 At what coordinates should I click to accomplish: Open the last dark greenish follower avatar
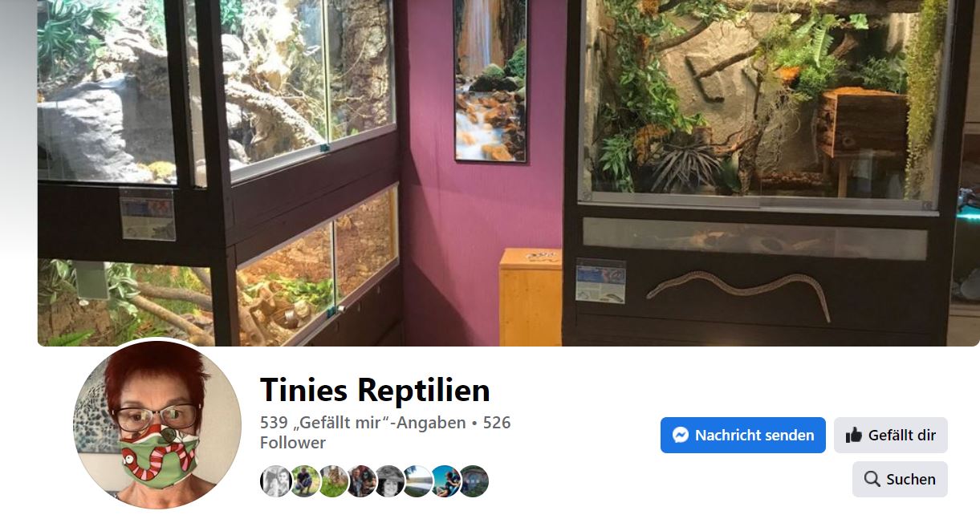click(474, 481)
